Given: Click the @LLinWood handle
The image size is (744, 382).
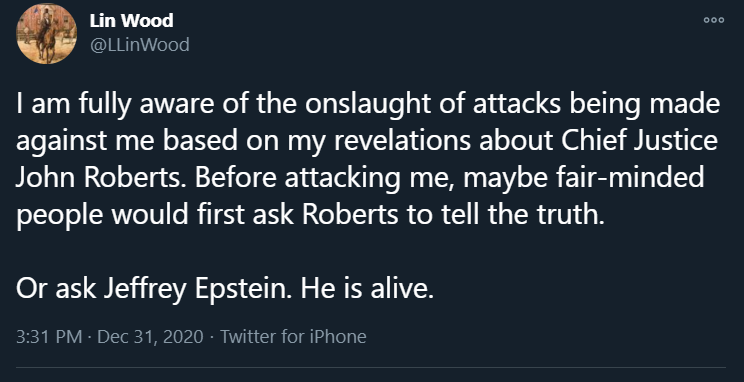Looking at the screenshot, I should click(140, 45).
